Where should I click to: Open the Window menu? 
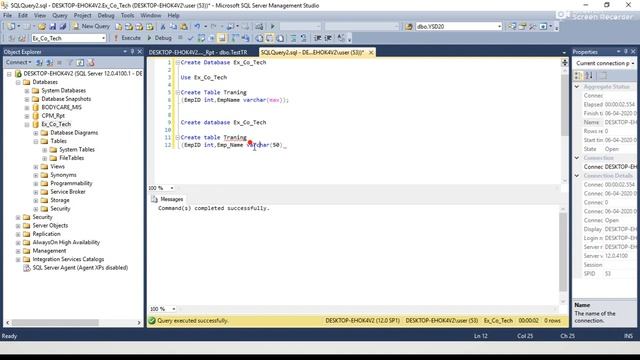pos(151,15)
